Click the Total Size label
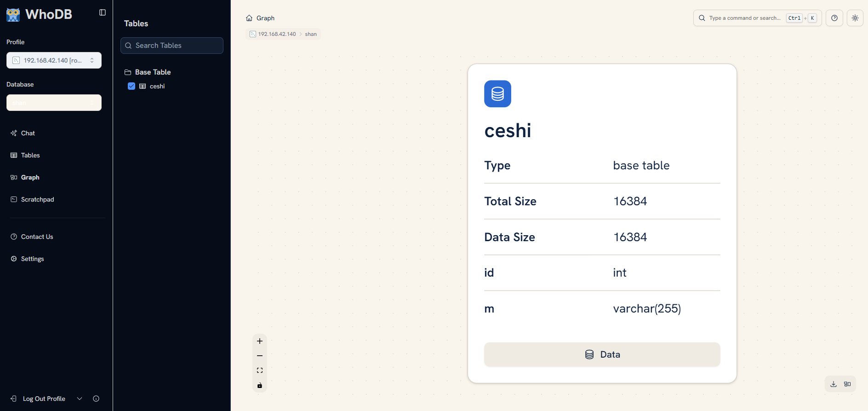 click(510, 201)
